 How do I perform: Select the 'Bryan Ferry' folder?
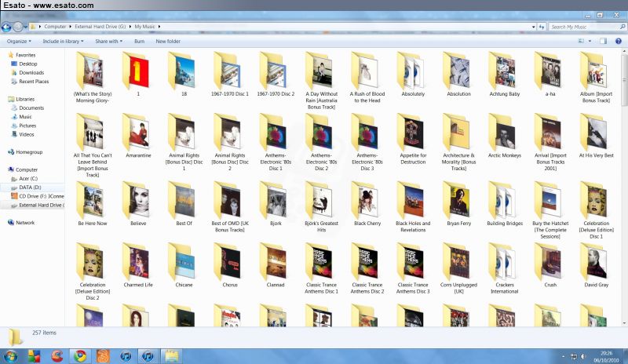[459, 204]
